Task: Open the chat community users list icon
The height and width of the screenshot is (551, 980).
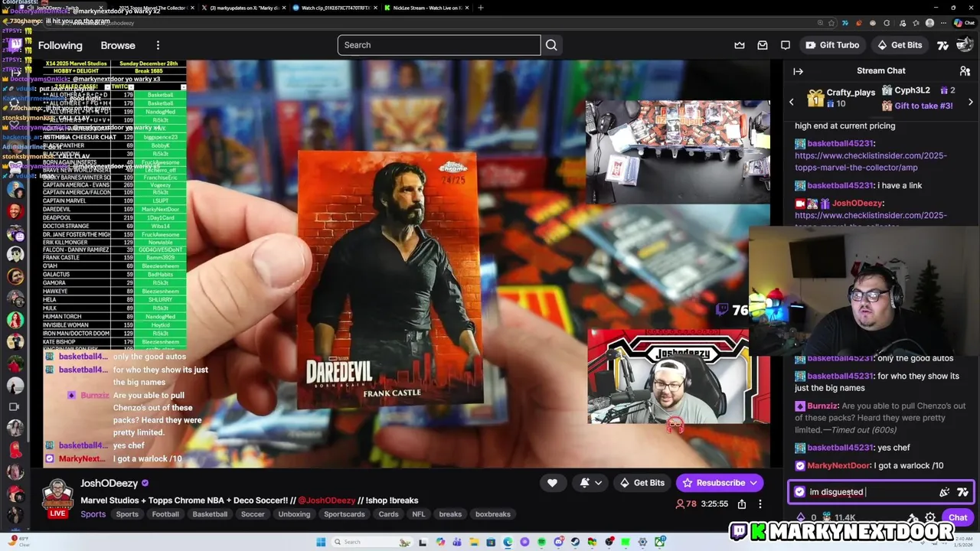Action: (965, 71)
